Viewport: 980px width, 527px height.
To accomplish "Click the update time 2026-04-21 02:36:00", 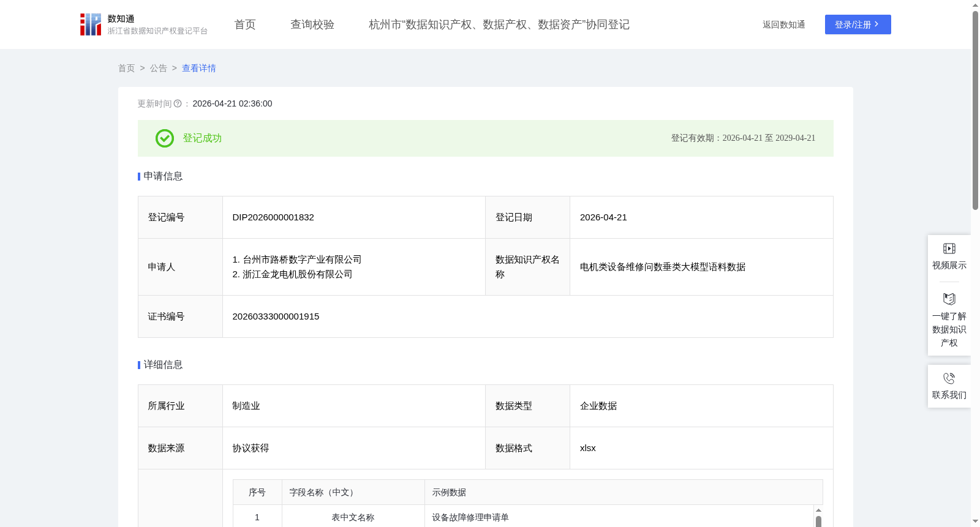I will (232, 104).
